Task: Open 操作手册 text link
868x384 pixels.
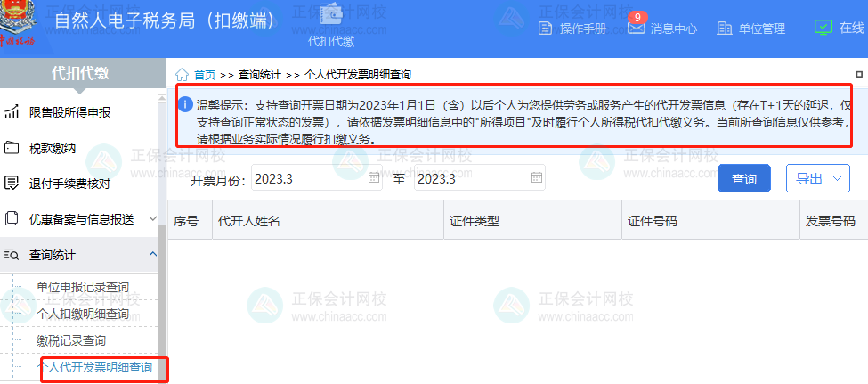Action: 583,29
